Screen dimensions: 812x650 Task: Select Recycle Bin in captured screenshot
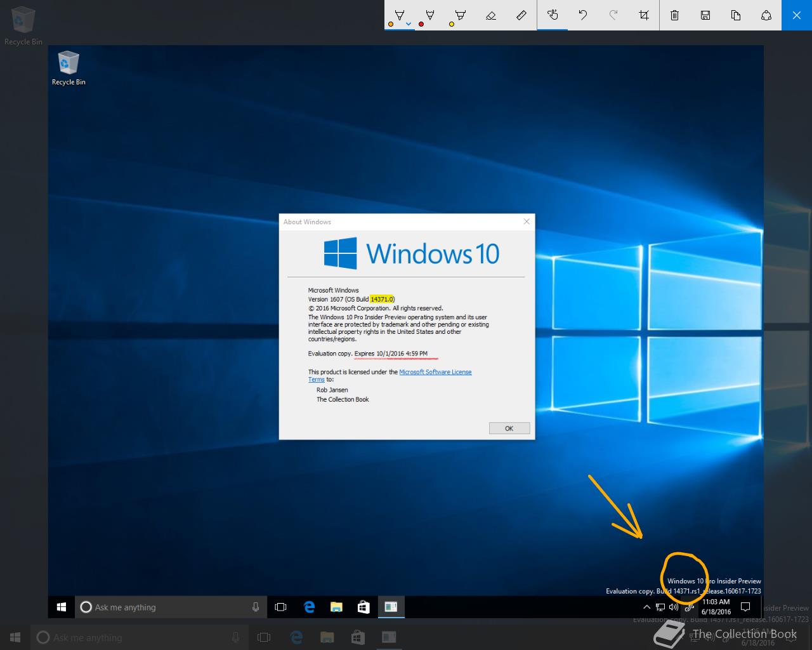[69, 69]
